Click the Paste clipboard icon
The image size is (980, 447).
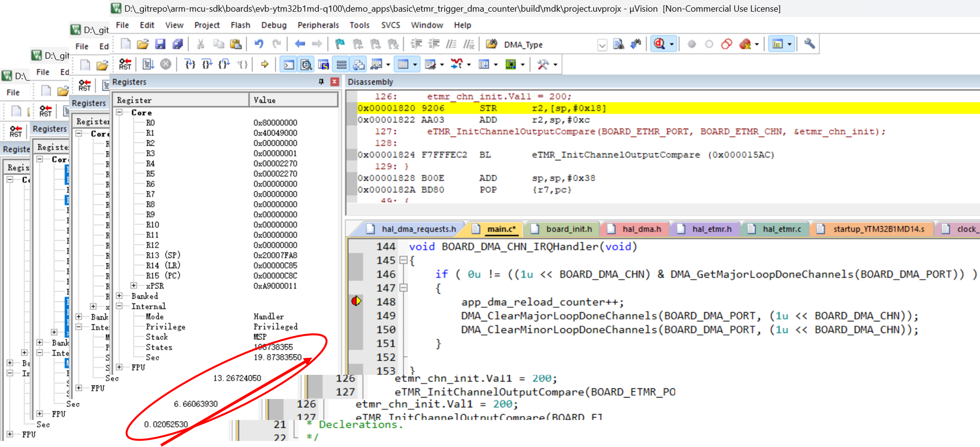pos(236,44)
